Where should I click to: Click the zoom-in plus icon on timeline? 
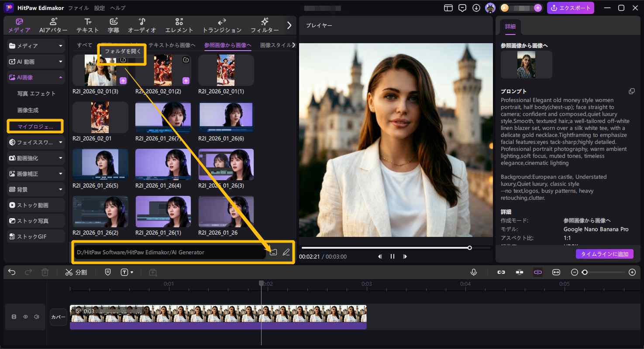632,272
